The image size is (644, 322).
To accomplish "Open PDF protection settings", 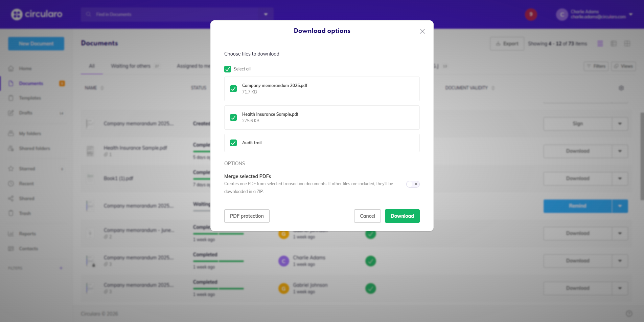I will tap(247, 216).
